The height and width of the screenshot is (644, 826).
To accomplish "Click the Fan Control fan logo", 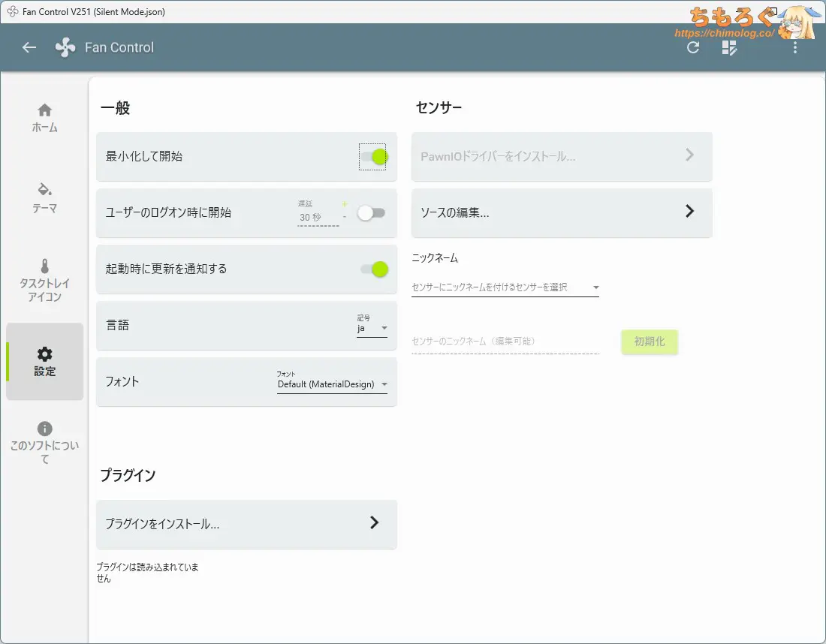I will (x=65, y=48).
